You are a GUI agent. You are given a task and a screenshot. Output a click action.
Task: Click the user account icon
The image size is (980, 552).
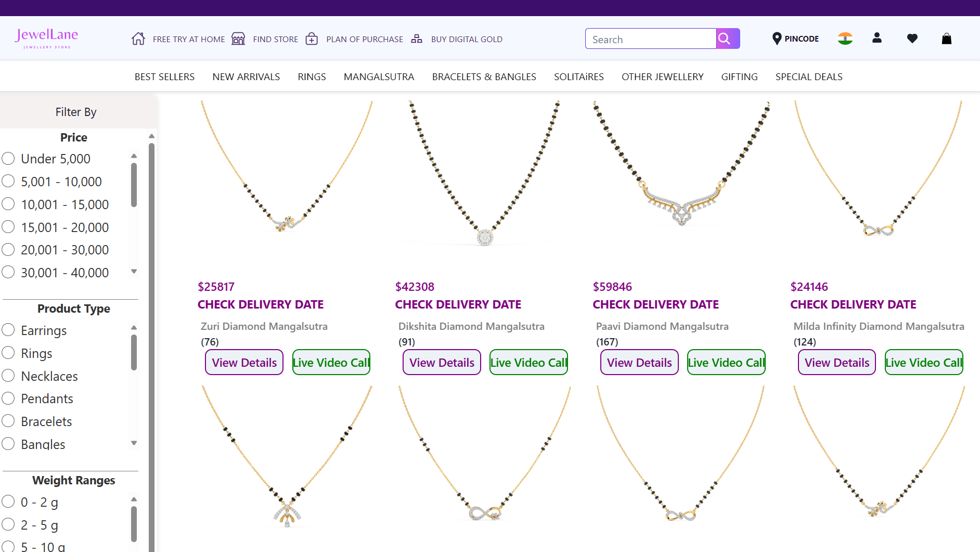point(877,38)
